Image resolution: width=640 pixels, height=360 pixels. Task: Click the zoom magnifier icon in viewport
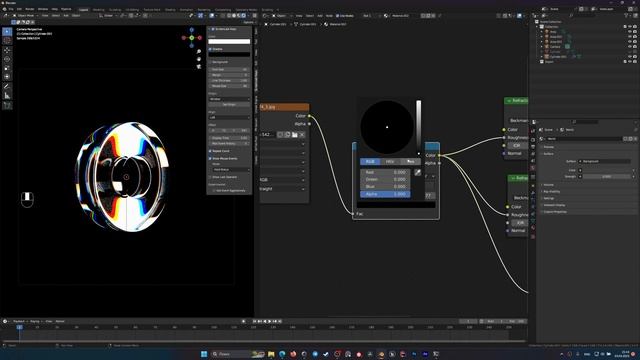[199, 52]
